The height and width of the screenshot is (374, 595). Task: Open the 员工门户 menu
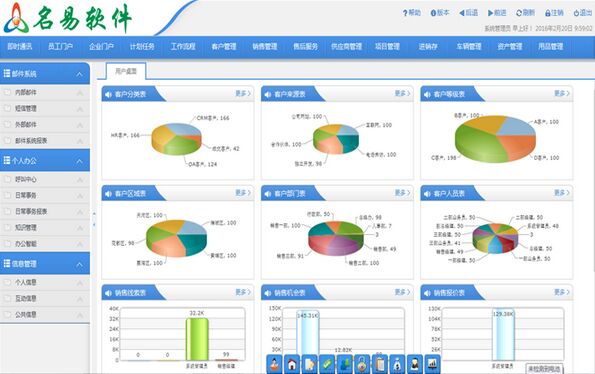pyautogui.click(x=60, y=47)
